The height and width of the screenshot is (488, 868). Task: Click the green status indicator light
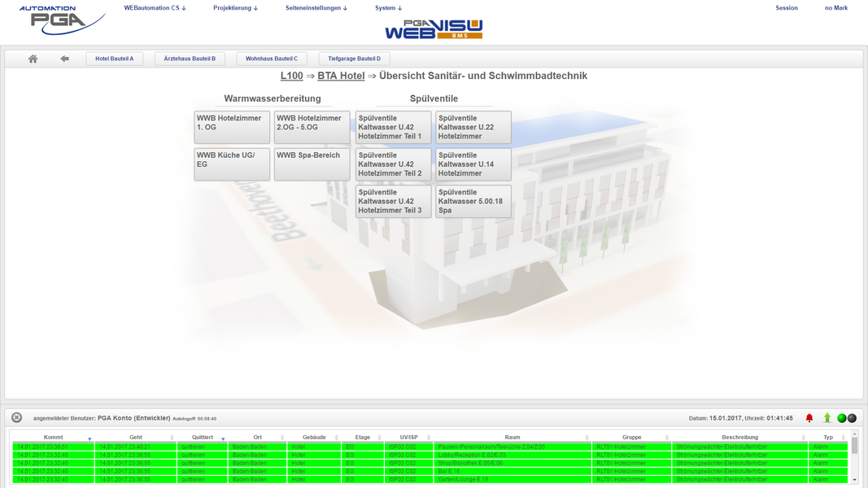(x=842, y=418)
